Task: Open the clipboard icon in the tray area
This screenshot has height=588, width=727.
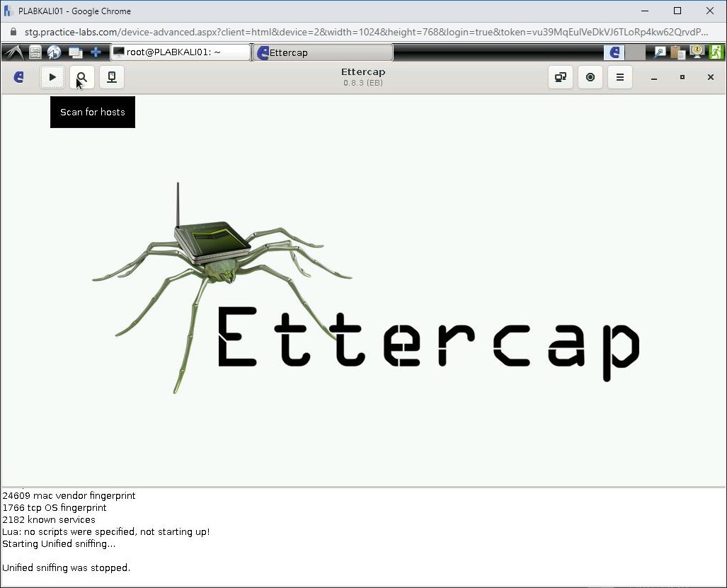Action: point(677,52)
